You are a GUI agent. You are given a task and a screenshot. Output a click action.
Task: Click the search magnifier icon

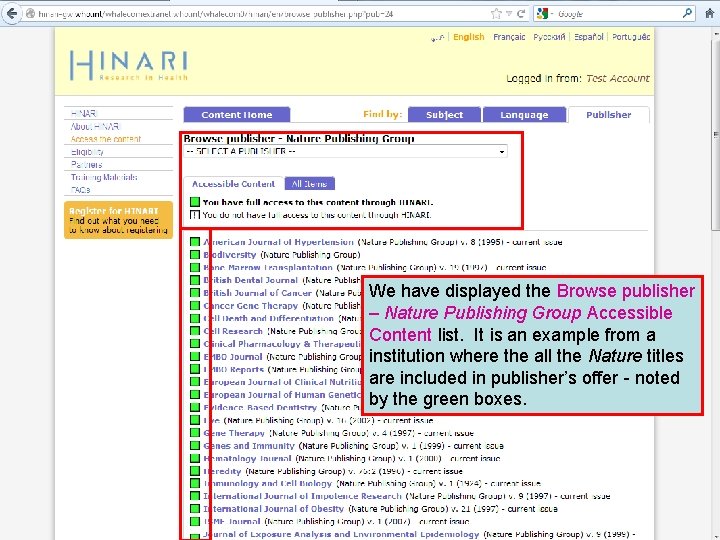(687, 13)
